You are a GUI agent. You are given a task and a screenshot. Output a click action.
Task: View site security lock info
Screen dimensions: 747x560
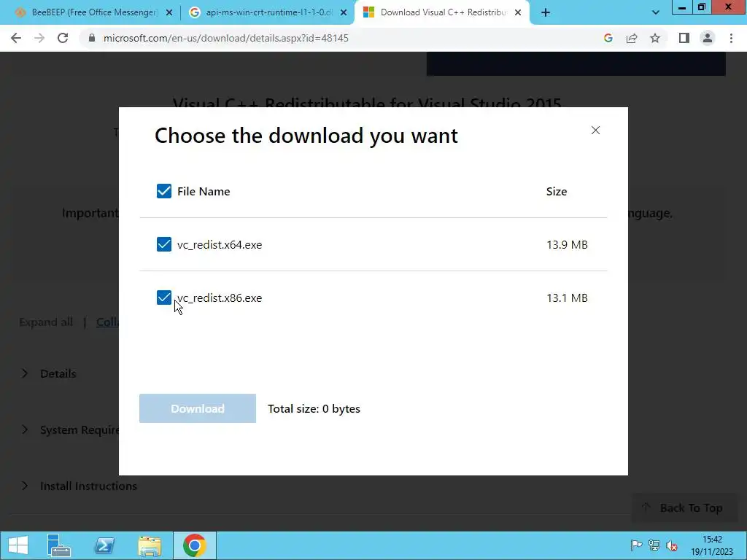(92, 38)
